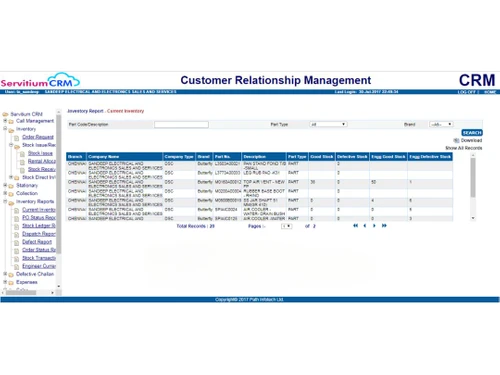Click the table's scroll-down arrow
Screen dimensions: 500x375
tap(473, 218)
